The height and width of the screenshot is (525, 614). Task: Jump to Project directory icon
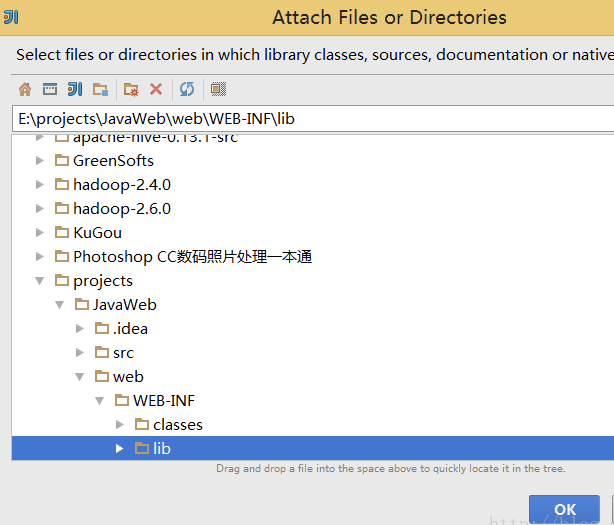(x=75, y=89)
